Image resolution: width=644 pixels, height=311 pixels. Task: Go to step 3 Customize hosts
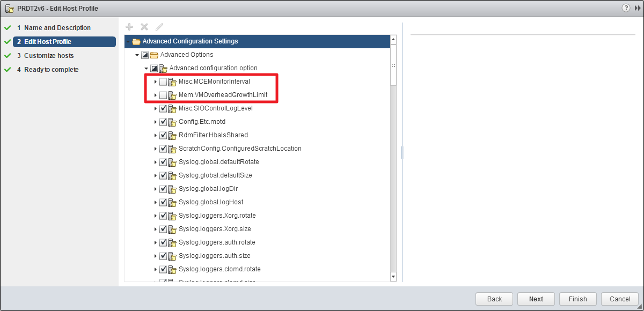click(49, 56)
